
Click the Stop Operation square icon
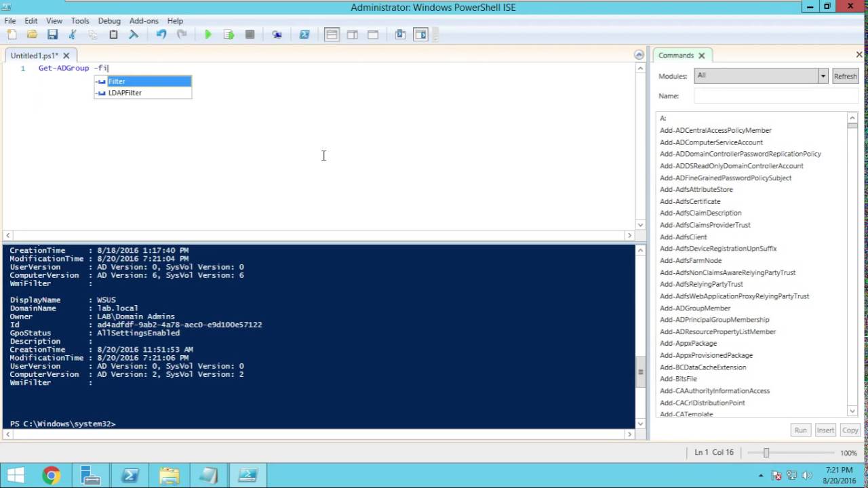[250, 35]
